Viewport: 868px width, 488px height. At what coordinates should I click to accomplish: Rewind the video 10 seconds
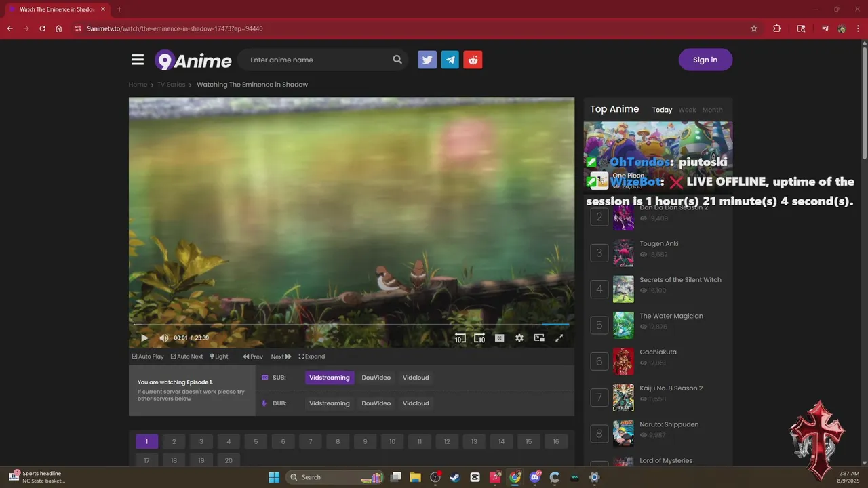[460, 338]
